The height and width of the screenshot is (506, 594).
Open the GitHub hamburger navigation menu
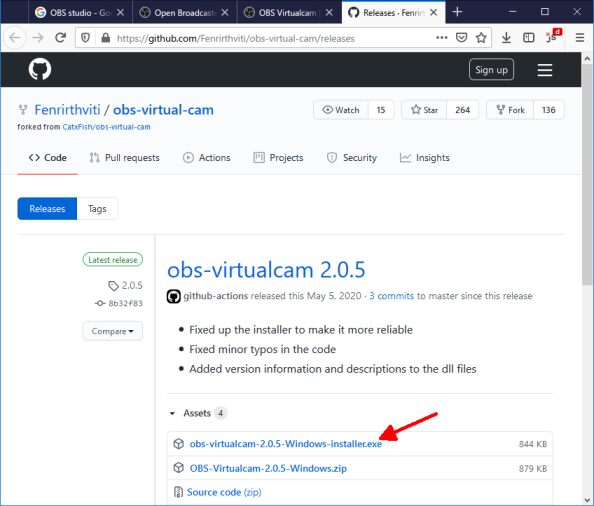(545, 70)
